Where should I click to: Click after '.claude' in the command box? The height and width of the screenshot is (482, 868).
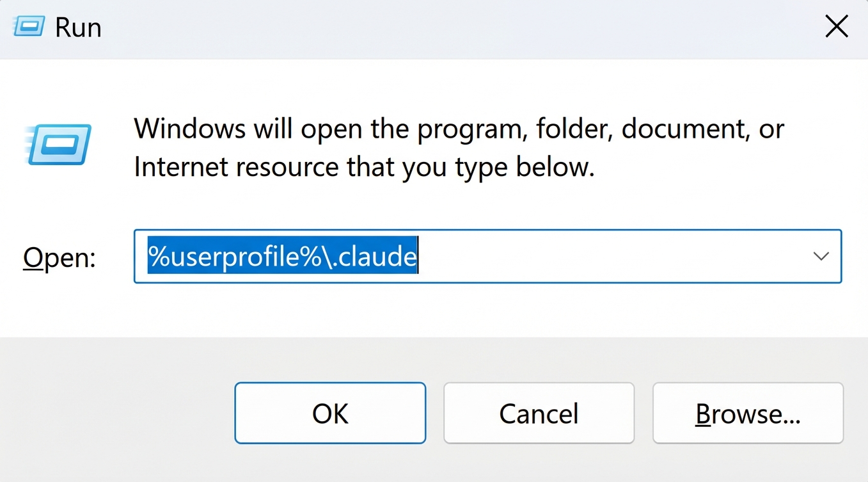[419, 256]
